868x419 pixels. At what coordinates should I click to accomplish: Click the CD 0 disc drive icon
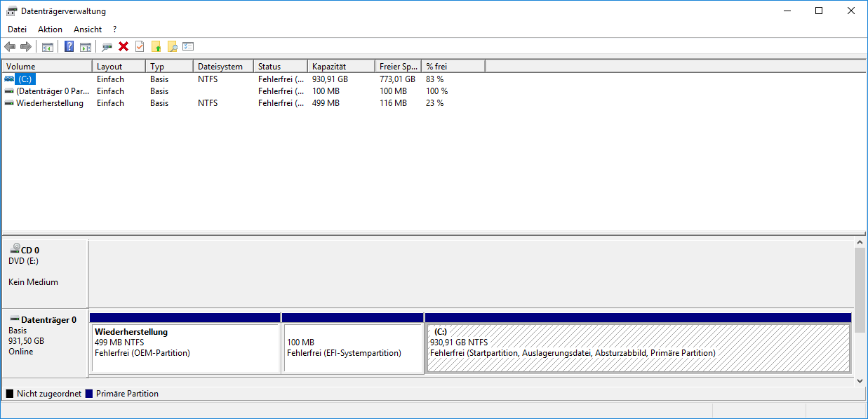pos(15,248)
